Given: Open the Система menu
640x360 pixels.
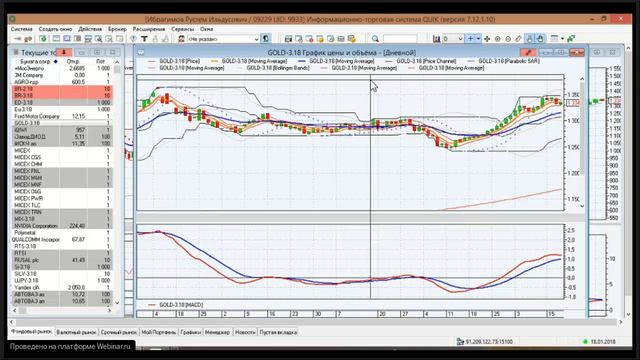Looking at the screenshot, I should [22, 29].
